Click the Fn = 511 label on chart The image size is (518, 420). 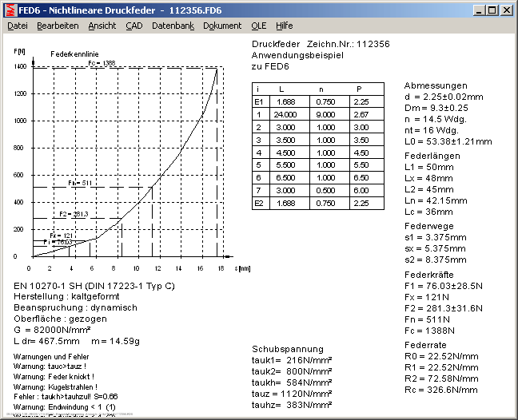tap(79, 183)
